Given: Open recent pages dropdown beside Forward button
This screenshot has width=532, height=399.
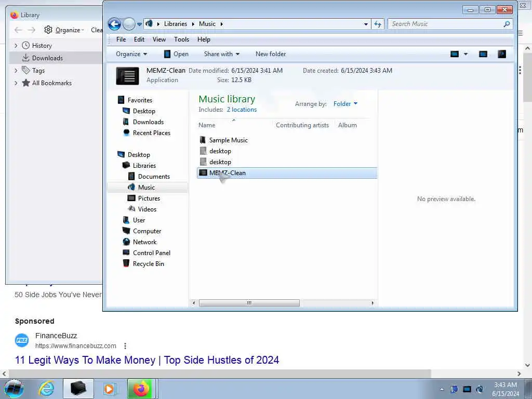Looking at the screenshot, I should point(139,24).
